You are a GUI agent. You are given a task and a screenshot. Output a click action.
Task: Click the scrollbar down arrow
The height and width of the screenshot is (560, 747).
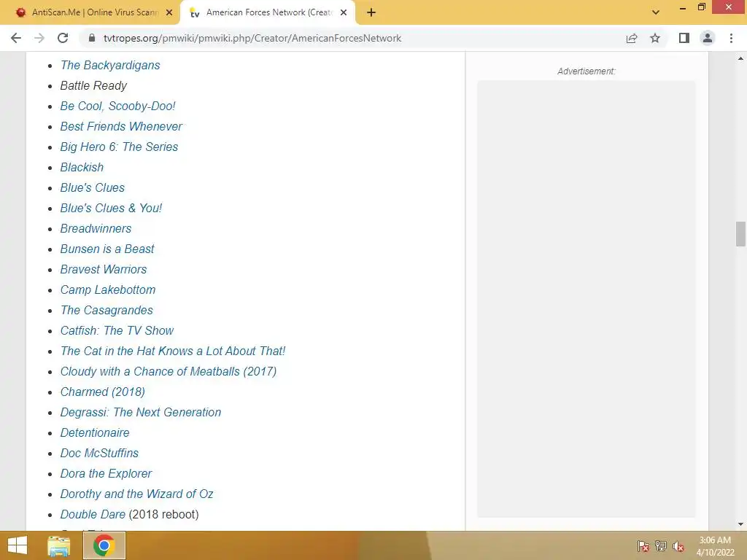point(740,524)
